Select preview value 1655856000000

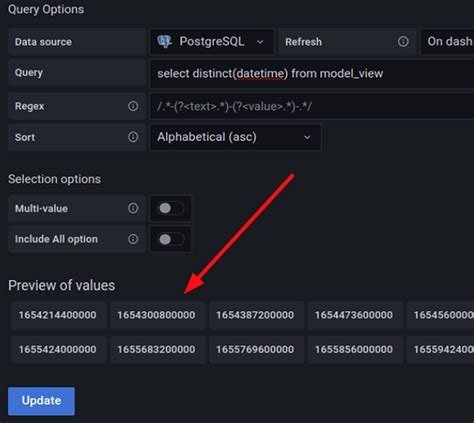[354, 349]
